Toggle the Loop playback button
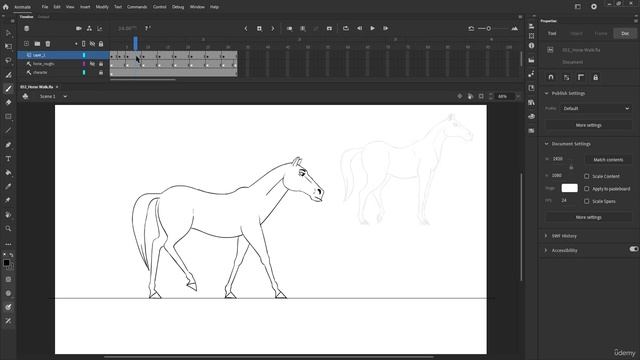 (346, 29)
